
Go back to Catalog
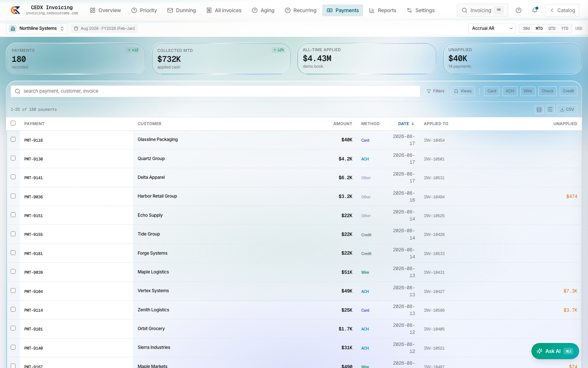(x=562, y=10)
